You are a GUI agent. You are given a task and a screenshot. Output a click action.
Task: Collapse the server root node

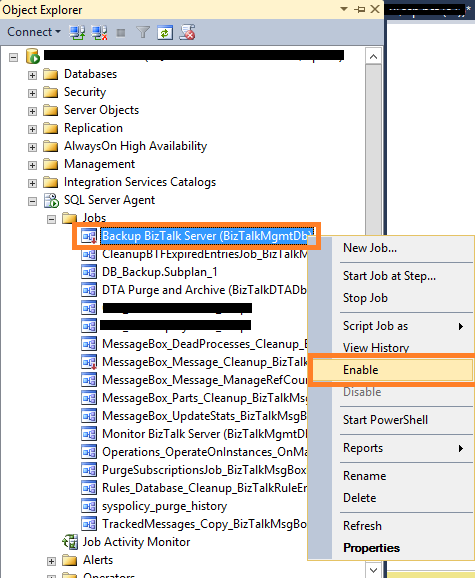coord(14,57)
